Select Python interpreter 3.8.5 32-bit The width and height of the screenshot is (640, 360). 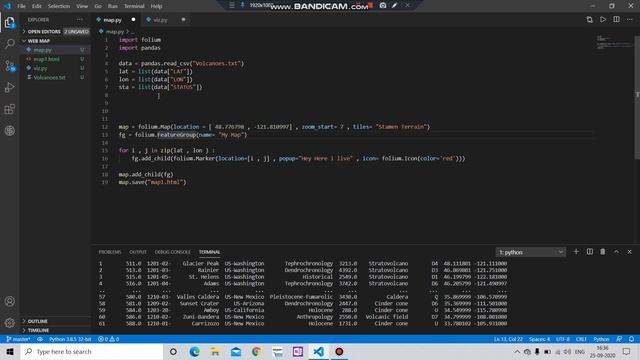(x=70, y=339)
